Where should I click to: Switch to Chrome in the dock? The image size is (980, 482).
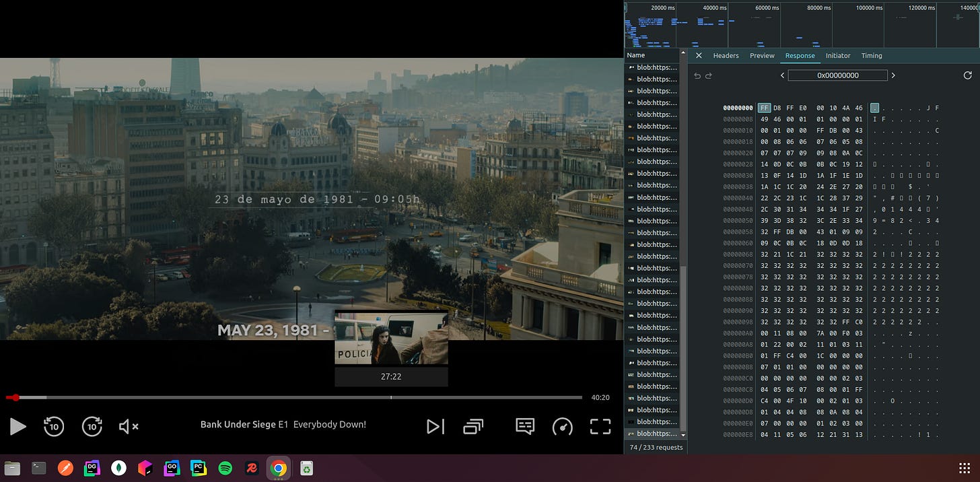pyautogui.click(x=279, y=468)
